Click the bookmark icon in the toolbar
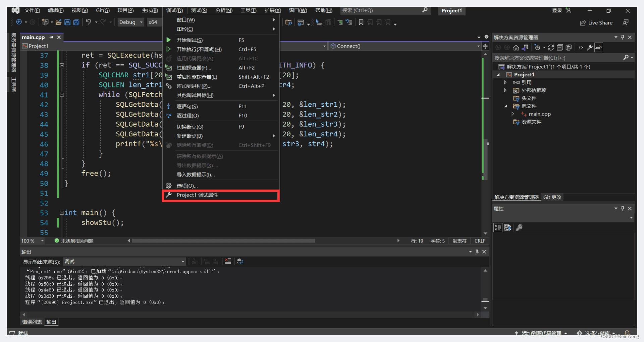This screenshot has width=644, height=342. click(x=361, y=22)
